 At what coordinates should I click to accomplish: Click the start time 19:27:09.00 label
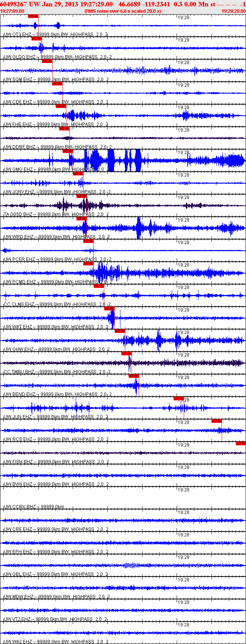(12, 11)
